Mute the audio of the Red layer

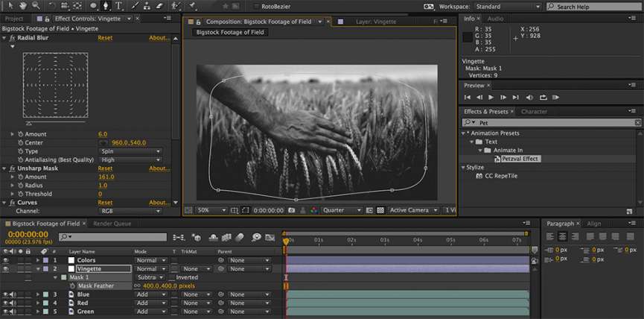pyautogui.click(x=13, y=303)
